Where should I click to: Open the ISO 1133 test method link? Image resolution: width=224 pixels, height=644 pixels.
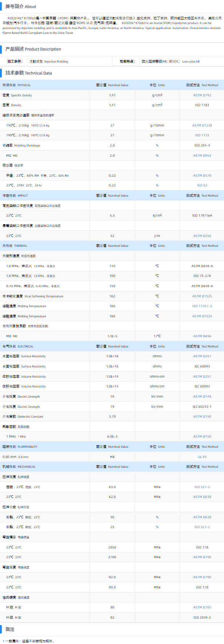[x=202, y=135]
